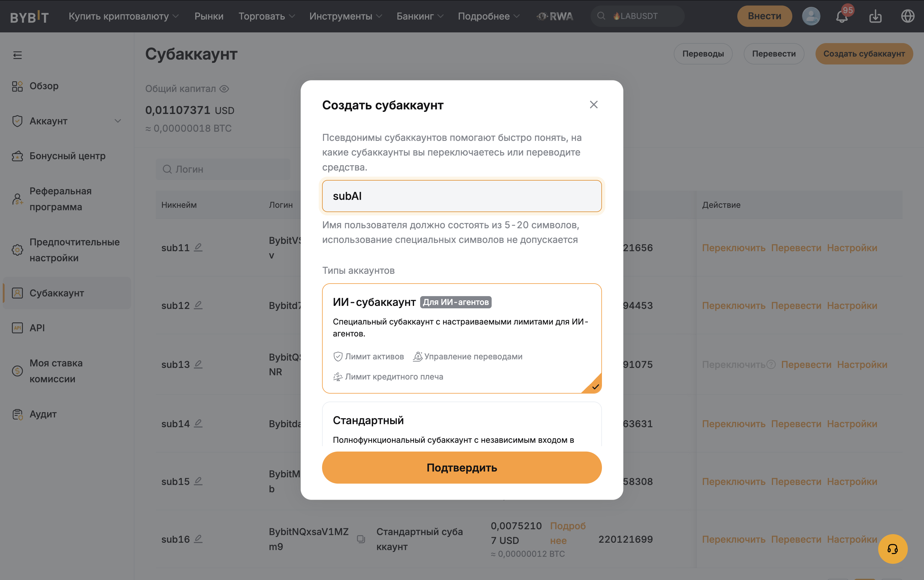Open the RWA section

(555, 16)
